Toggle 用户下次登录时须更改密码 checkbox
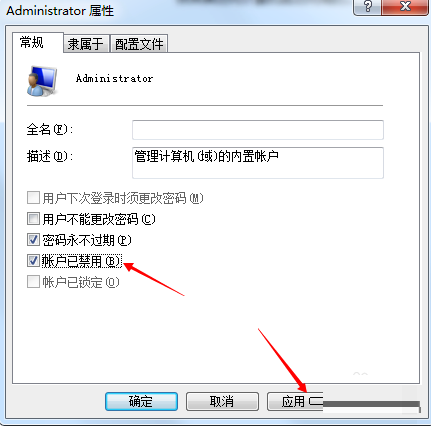 point(33,198)
